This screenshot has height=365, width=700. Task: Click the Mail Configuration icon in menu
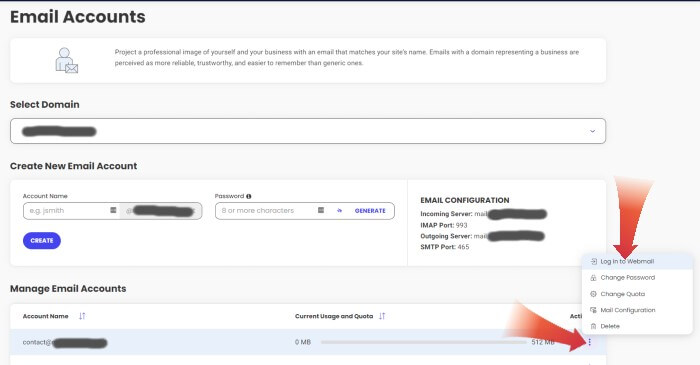tap(593, 310)
